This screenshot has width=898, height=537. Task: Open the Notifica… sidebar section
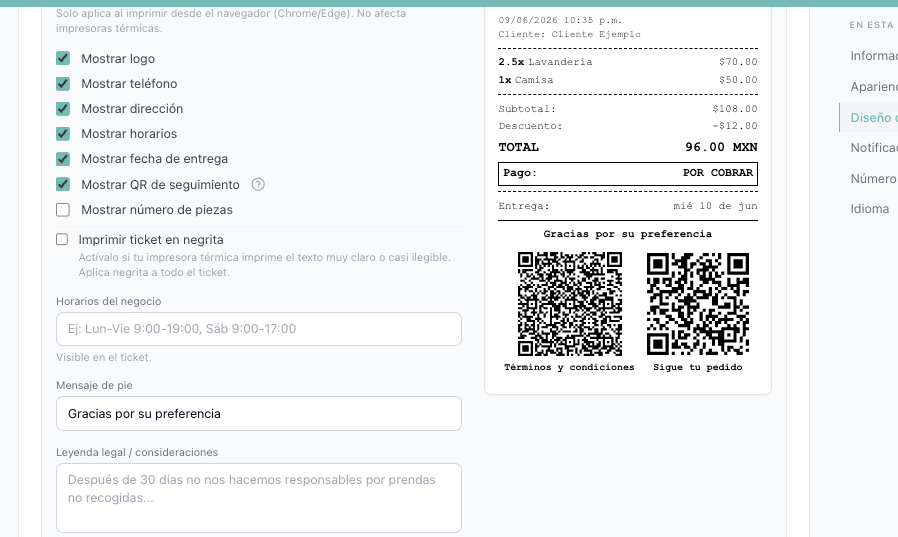pos(873,148)
